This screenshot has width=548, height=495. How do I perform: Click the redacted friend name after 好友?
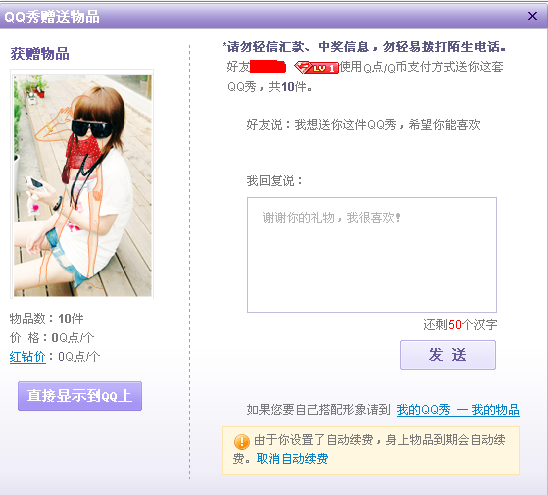pos(268,67)
